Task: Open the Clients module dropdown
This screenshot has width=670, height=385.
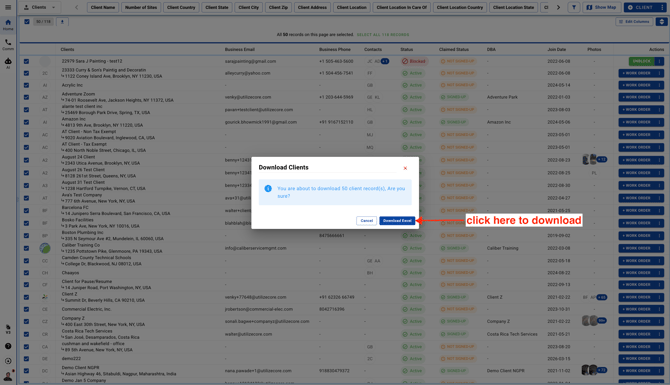Action: pos(39,7)
